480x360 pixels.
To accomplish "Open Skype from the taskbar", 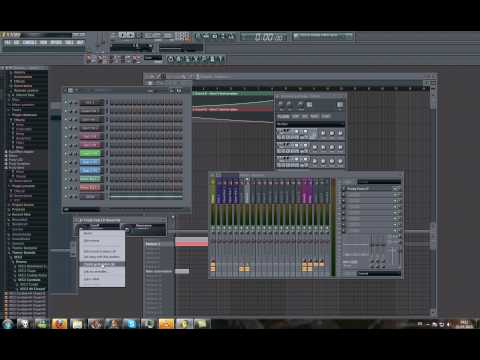I will (131, 324).
